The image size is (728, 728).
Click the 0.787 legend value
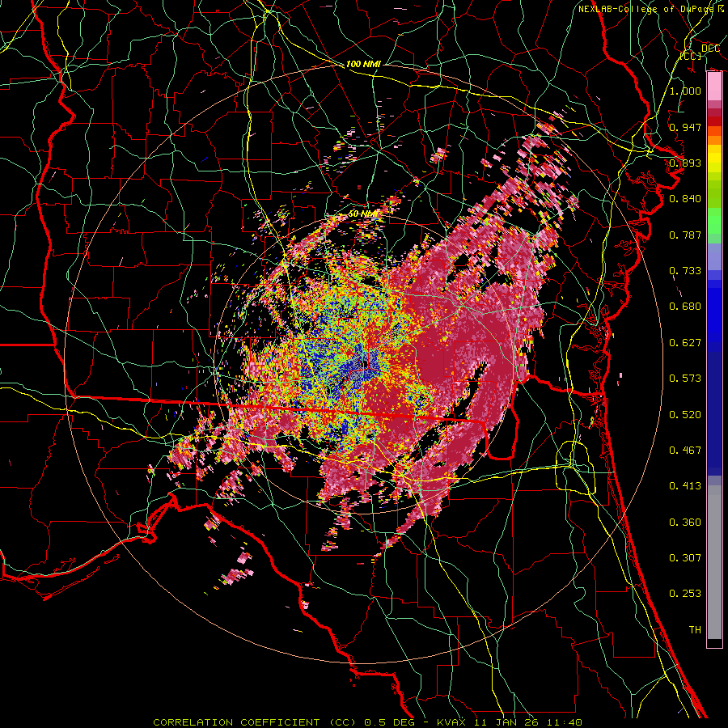coord(685,235)
